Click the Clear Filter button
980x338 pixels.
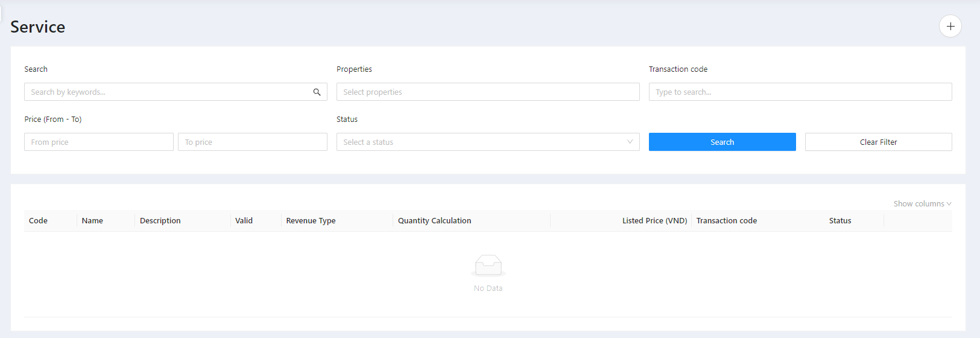point(878,142)
